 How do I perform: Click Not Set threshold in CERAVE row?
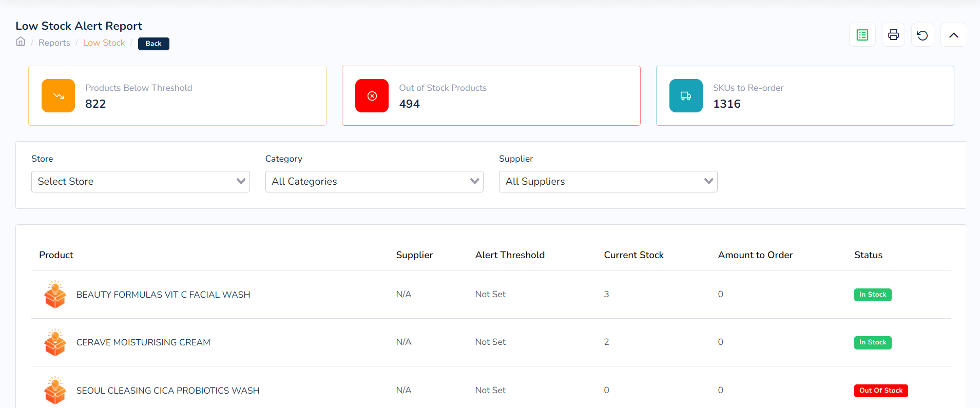tap(490, 342)
